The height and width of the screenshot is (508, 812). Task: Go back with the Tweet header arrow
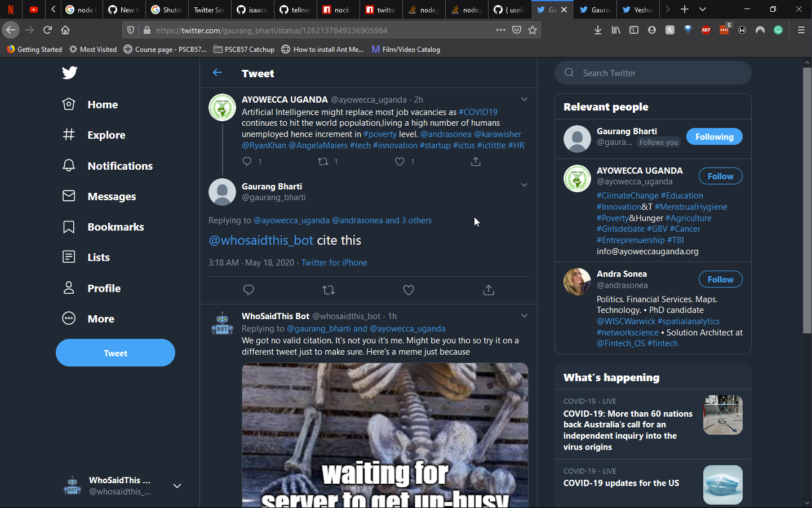pyautogui.click(x=218, y=73)
